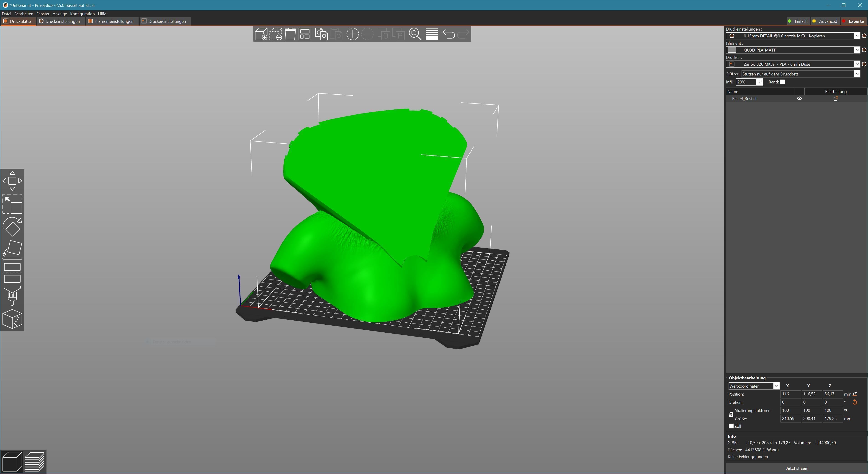Viewport: 868px width, 474px height.
Task: Select the Rotate tool in left toolbar
Action: point(13,227)
